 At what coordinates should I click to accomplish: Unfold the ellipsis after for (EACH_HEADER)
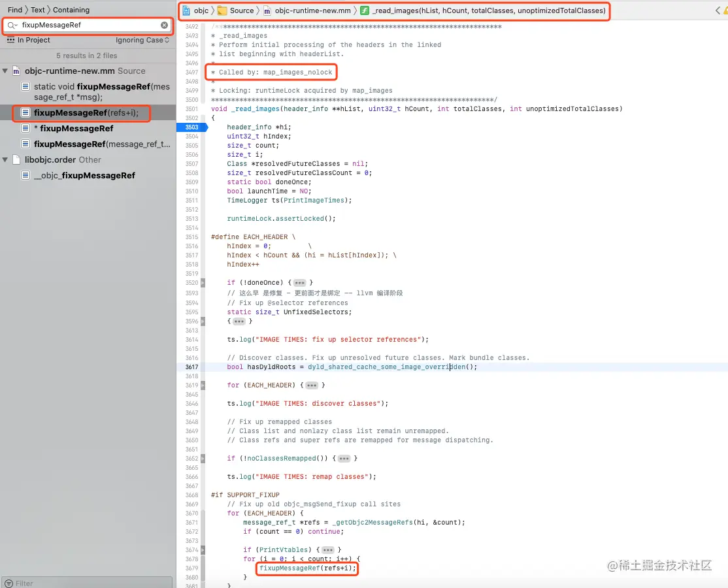tap(312, 385)
